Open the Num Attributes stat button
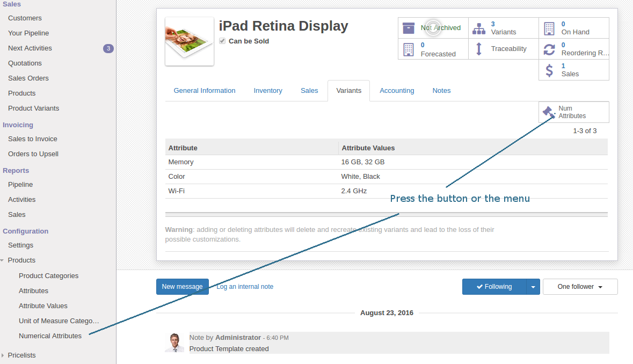The image size is (633, 364). [573, 112]
